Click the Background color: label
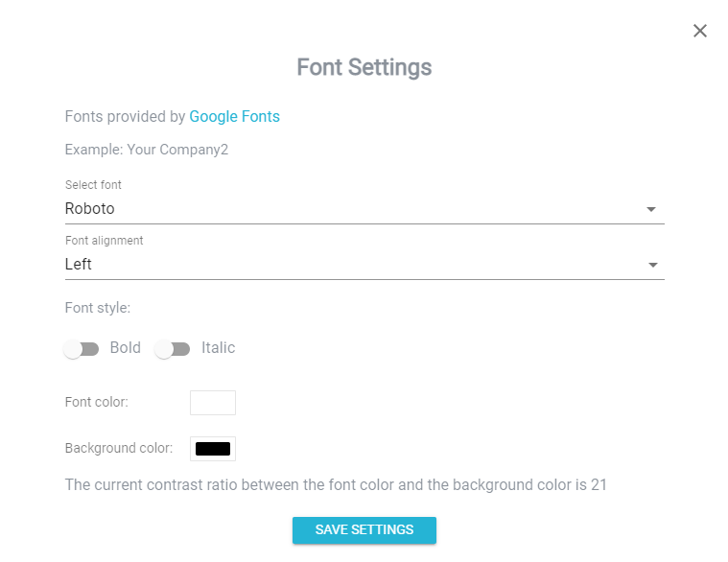This screenshot has height=562, width=728. click(119, 448)
